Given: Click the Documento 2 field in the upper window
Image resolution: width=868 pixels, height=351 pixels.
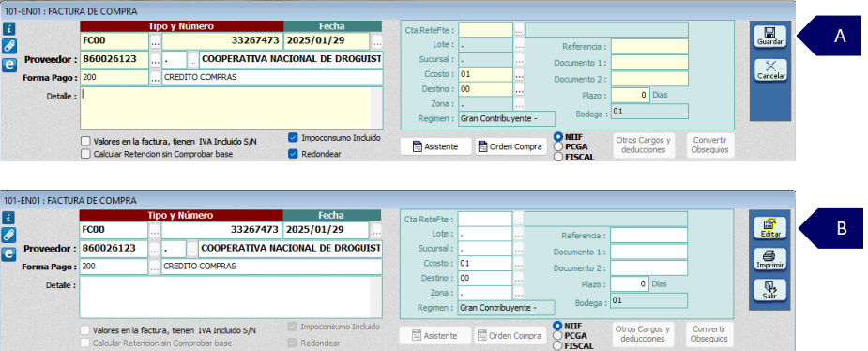Looking at the screenshot, I should click(649, 79).
